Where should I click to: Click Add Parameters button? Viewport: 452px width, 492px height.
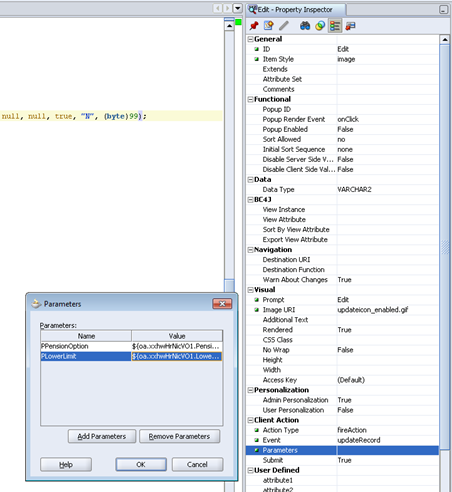[x=102, y=436]
